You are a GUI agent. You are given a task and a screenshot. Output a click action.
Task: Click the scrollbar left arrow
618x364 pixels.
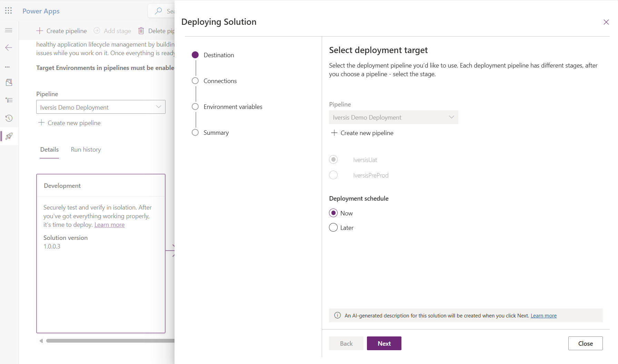(41, 341)
